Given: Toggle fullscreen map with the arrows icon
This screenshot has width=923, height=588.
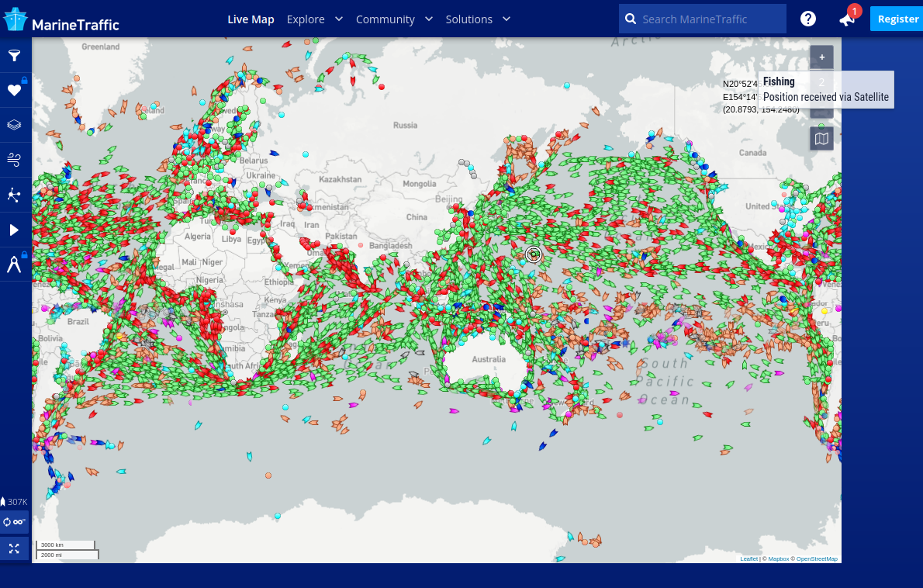Looking at the screenshot, I should click(x=14, y=548).
